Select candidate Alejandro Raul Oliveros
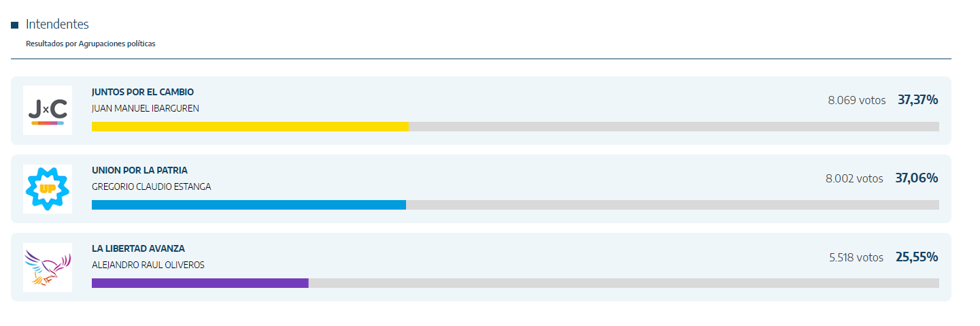980x326 pixels. pos(148,265)
